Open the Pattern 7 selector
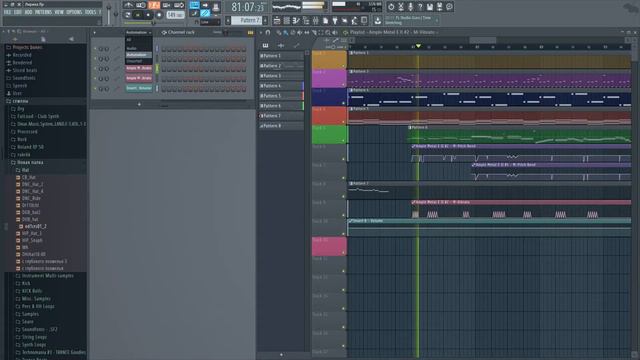The image size is (640, 360). pos(247,20)
